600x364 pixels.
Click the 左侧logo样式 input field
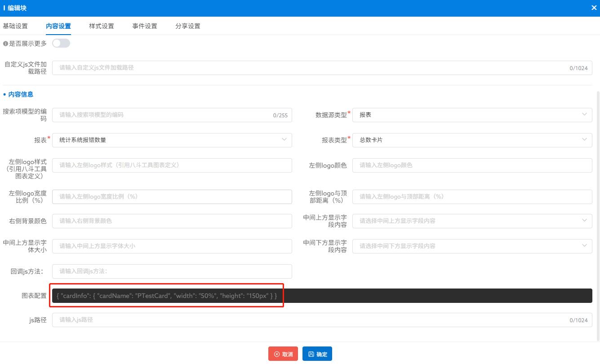pos(172,165)
